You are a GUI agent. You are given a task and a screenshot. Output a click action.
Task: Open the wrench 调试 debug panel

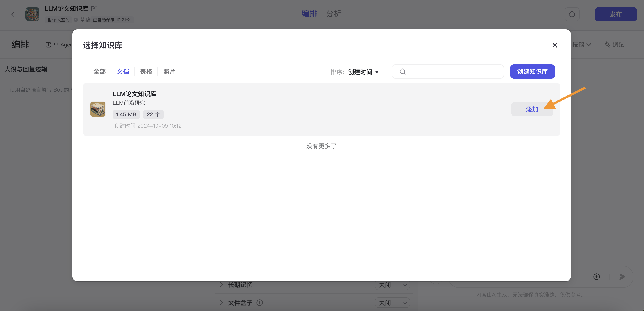pos(615,45)
